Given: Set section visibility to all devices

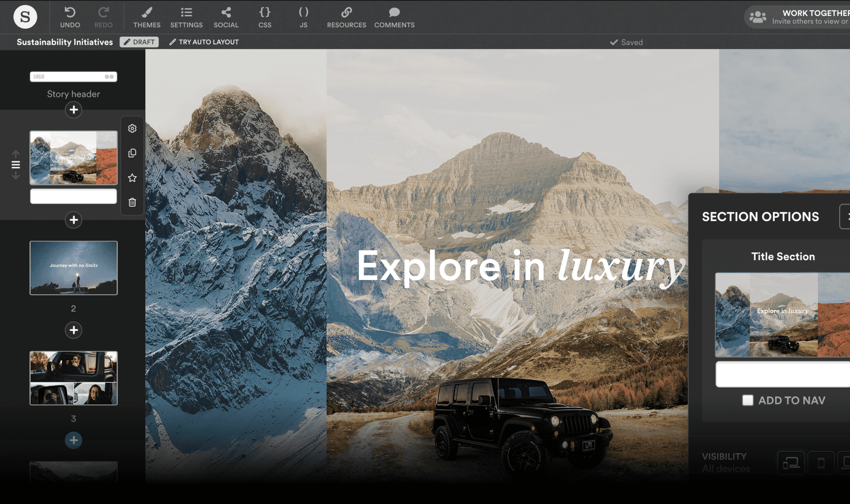Looking at the screenshot, I should coord(791,462).
